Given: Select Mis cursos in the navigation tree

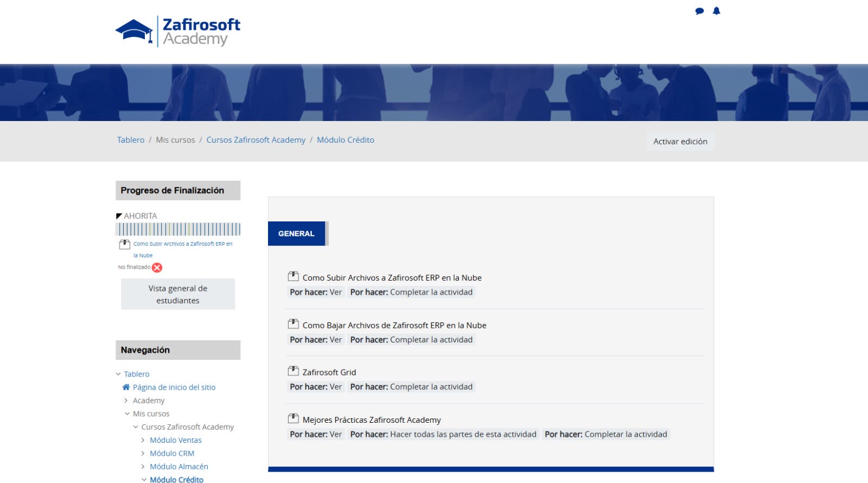Looking at the screenshot, I should (151, 414).
